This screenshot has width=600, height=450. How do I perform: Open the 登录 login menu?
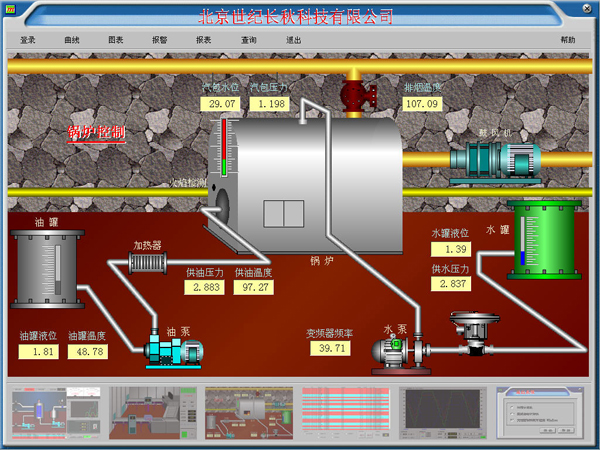coord(27,40)
